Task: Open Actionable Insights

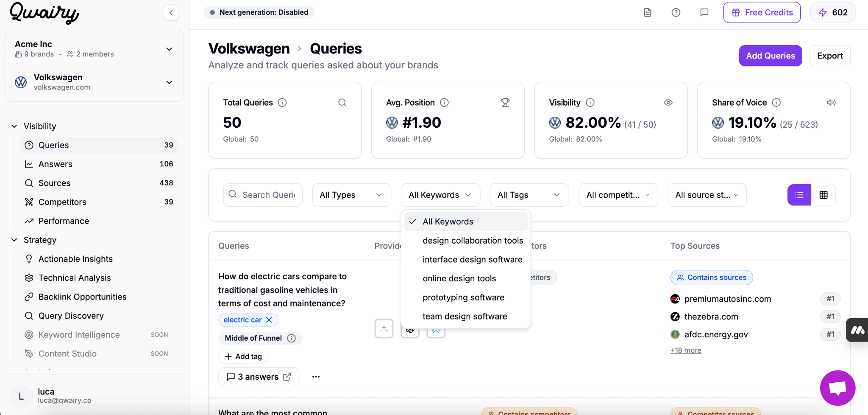Action: coord(99,259)
